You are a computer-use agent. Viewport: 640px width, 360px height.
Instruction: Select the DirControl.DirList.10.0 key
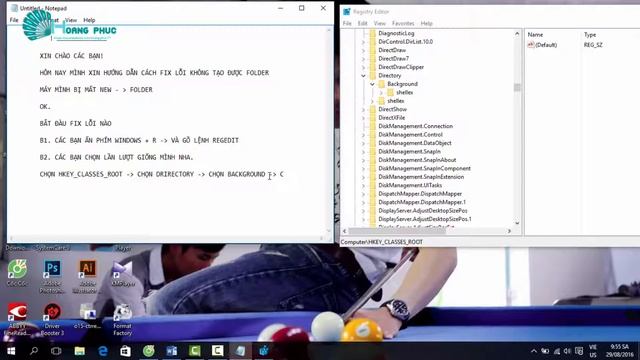tap(405, 42)
